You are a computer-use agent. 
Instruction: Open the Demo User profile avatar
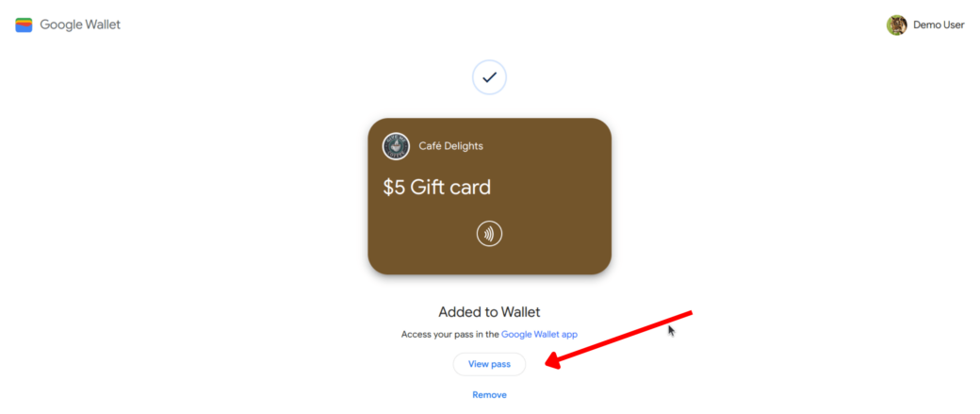(x=896, y=25)
